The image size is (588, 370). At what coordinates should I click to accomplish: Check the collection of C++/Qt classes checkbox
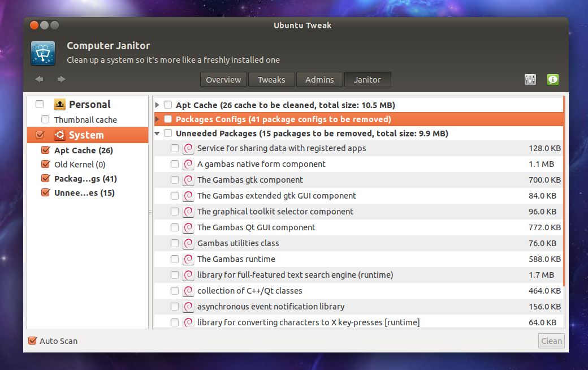[x=174, y=291]
